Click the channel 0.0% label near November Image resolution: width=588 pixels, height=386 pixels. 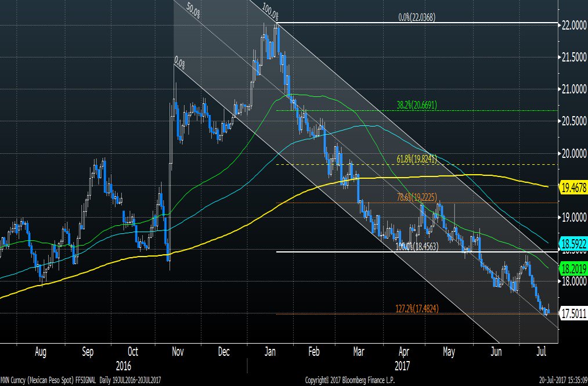click(179, 63)
